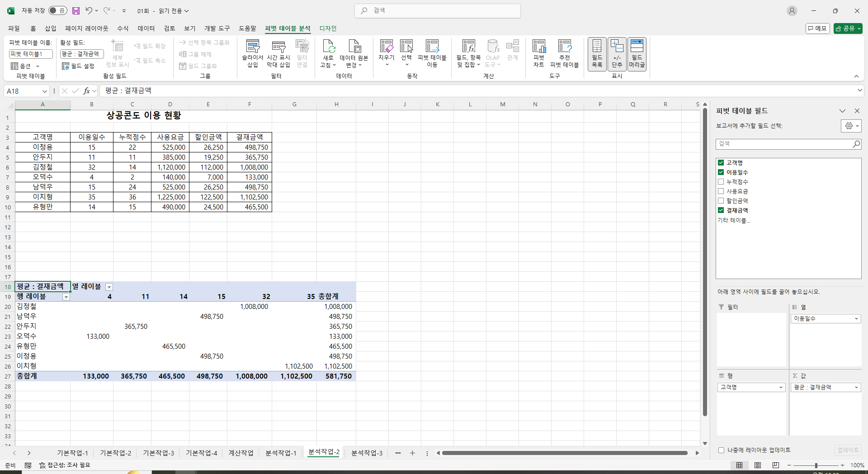Open the column labels filter dropdown
868x474 pixels.
[109, 287]
